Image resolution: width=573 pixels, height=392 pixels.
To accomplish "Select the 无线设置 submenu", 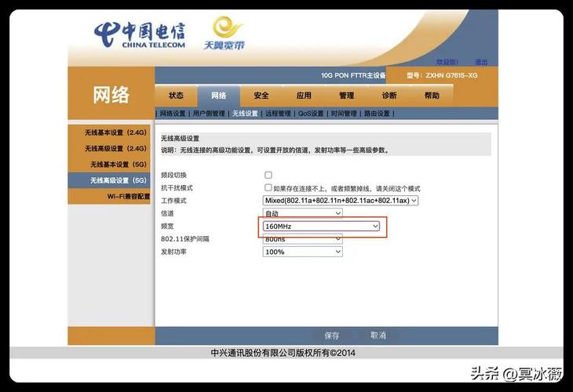I will (245, 114).
